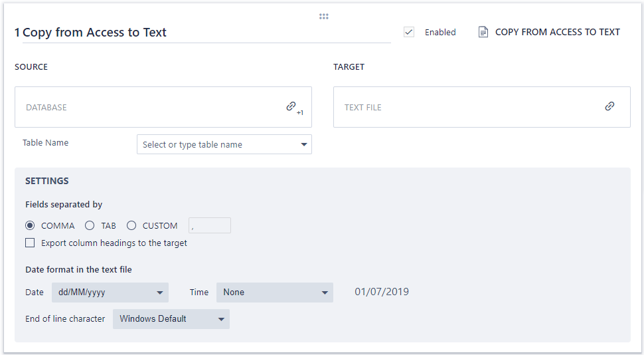Select the COMMA radio button
Screen dimensions: 644x355
click(x=30, y=225)
